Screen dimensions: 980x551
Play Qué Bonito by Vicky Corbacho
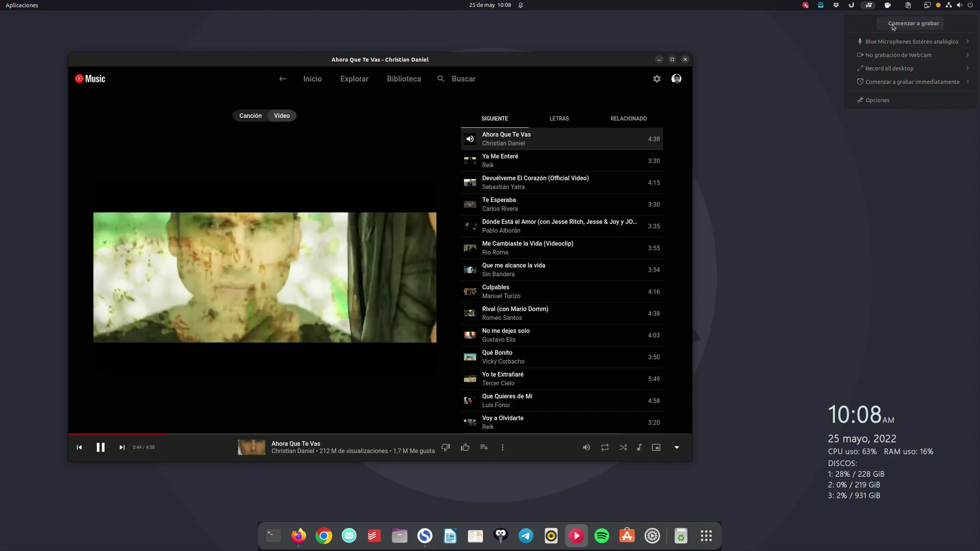click(562, 357)
